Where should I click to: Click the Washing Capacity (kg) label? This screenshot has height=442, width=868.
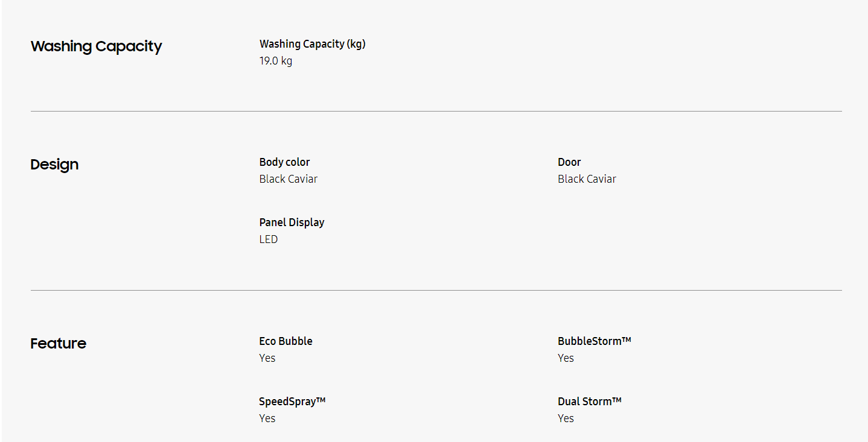pos(312,44)
